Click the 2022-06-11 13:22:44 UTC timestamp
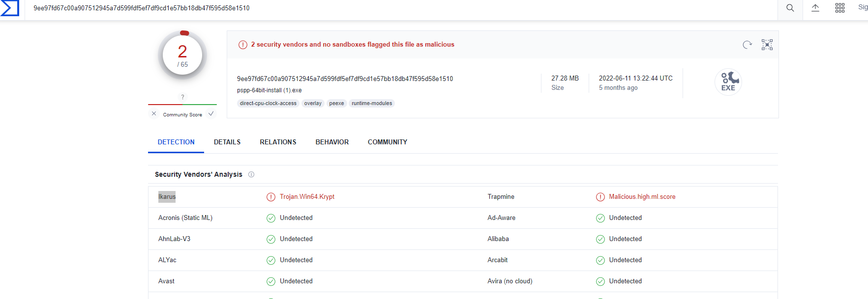The height and width of the screenshot is (299, 868). point(636,79)
